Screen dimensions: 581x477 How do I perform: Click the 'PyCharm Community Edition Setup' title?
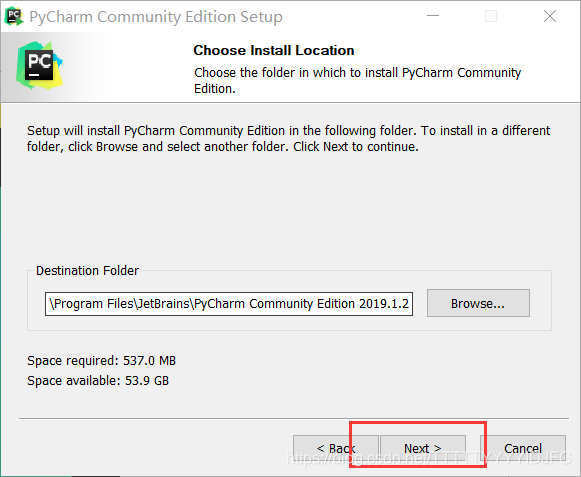click(156, 17)
